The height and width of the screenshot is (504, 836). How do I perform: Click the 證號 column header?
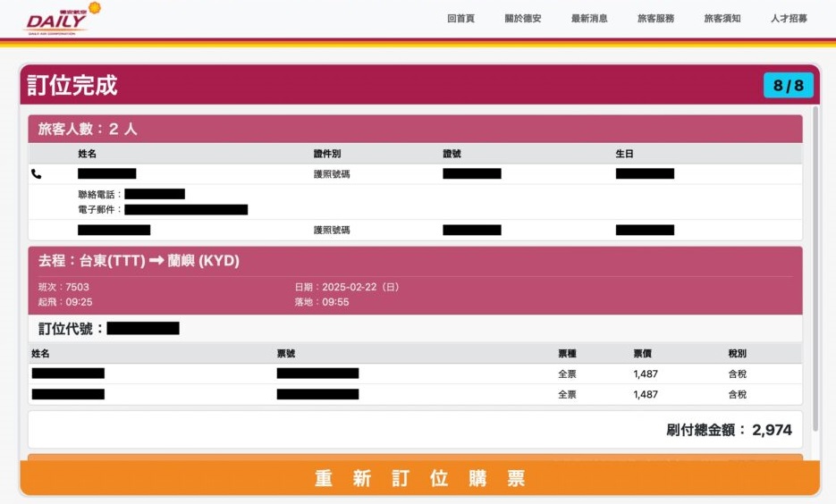452,154
